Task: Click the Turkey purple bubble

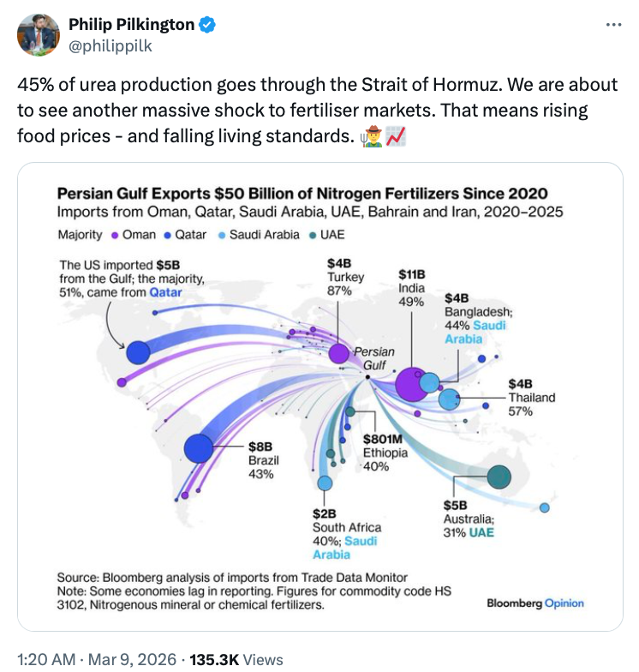Action: [339, 352]
